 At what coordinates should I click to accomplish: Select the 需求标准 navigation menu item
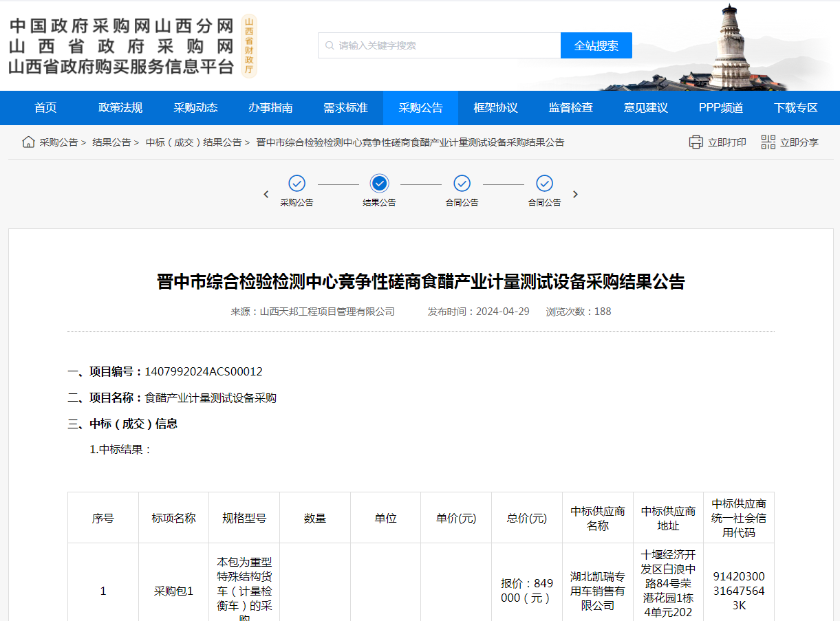point(345,107)
